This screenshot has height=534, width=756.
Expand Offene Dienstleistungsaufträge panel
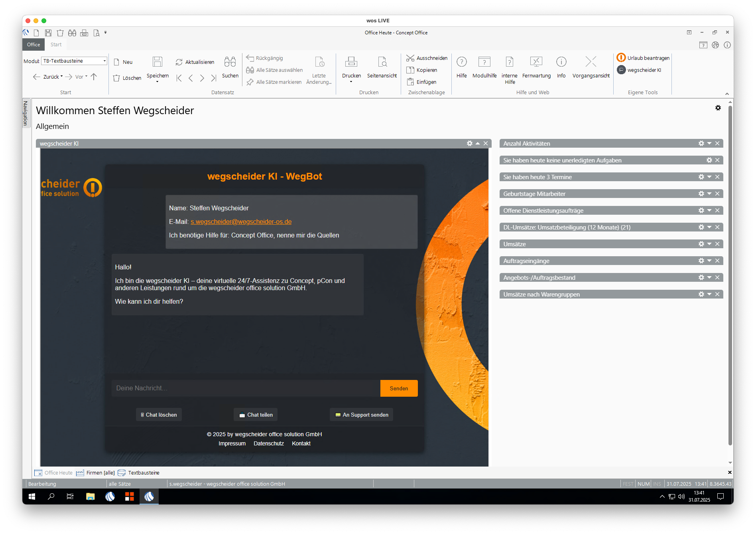point(709,210)
